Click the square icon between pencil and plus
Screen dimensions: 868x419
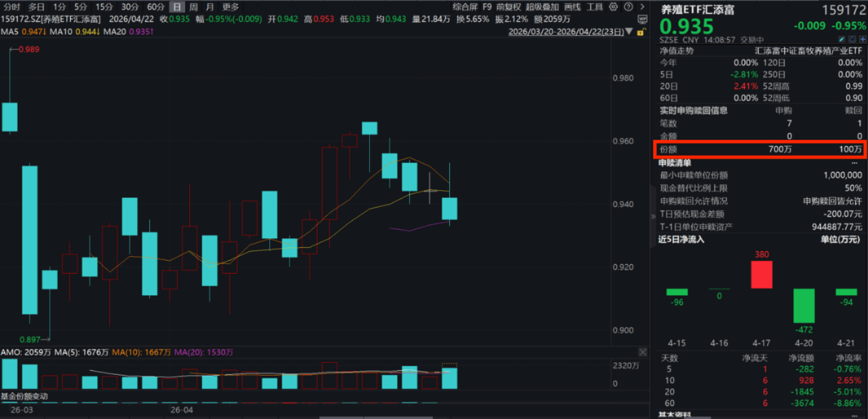coord(852,39)
